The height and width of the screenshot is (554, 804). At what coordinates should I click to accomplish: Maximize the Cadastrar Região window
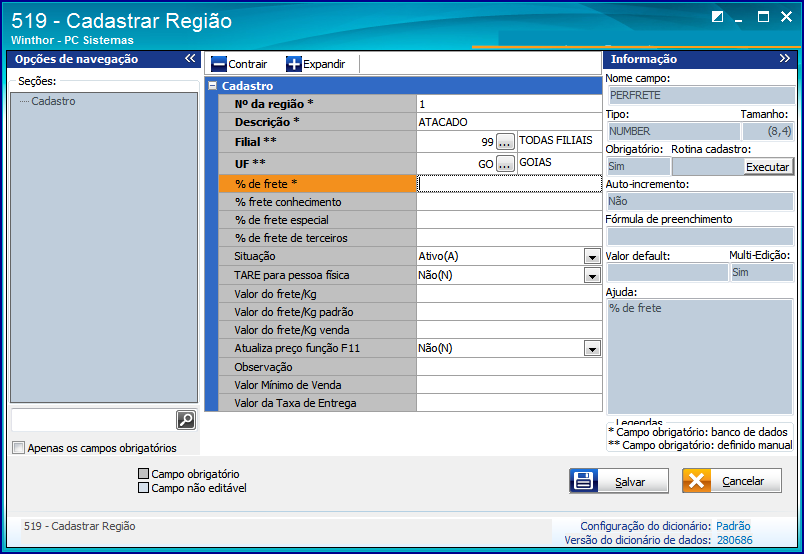(x=763, y=17)
